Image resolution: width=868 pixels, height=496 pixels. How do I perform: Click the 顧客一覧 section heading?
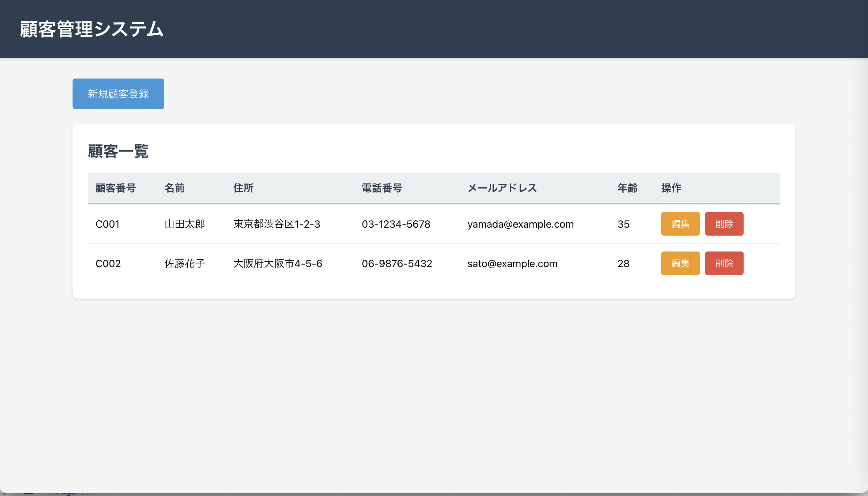coord(118,151)
